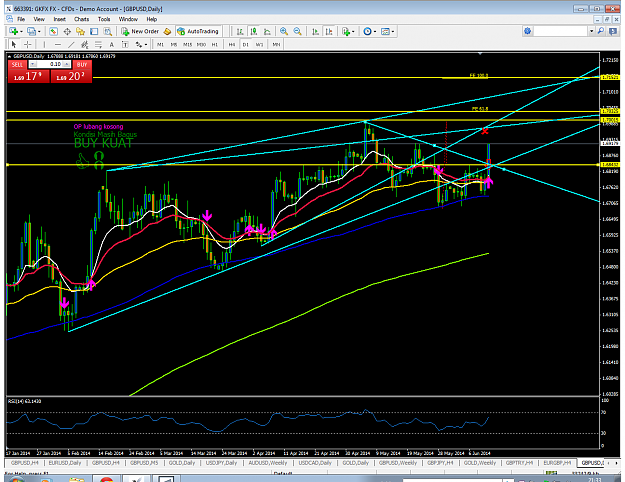Open the Data Window crosshair icon

(67, 31)
